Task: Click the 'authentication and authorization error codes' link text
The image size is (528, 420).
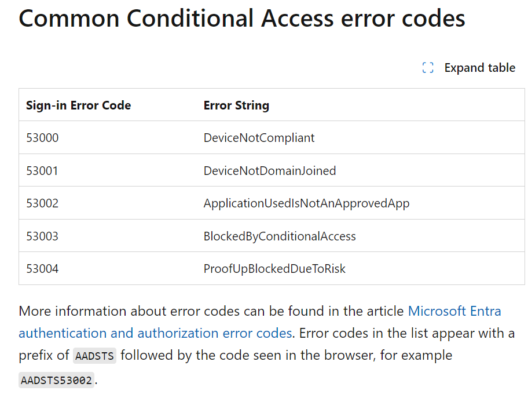Action: (x=155, y=333)
